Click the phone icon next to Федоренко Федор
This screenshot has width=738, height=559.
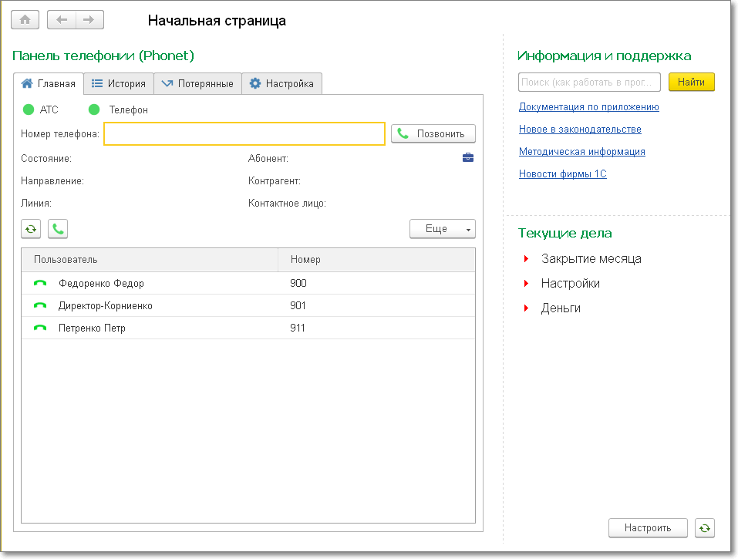(x=40, y=284)
